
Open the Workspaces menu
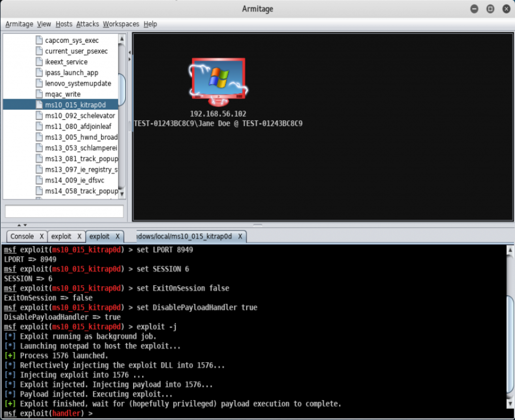point(121,24)
